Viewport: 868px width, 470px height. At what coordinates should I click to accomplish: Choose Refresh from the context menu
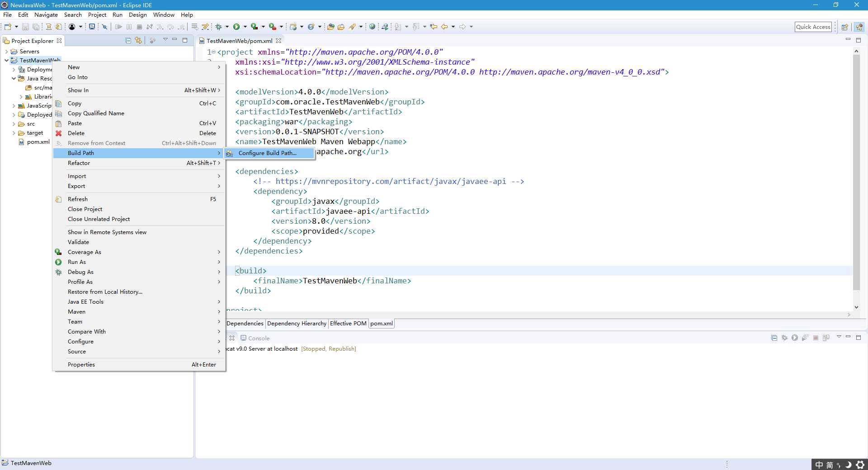point(139,199)
